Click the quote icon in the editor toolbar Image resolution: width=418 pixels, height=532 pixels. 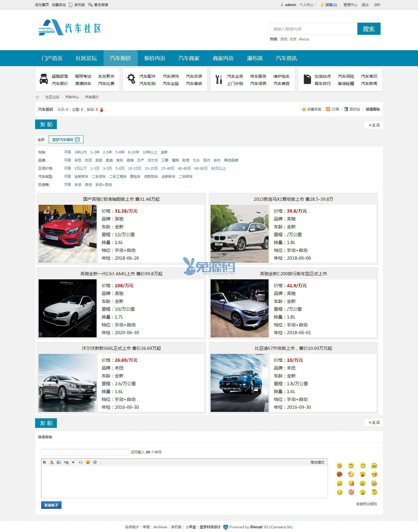pos(73,462)
